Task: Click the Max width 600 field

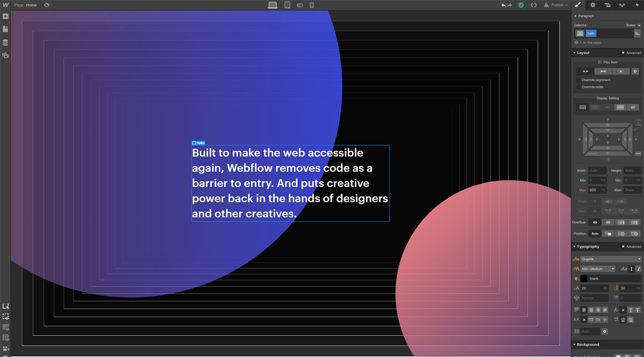Action: (597, 190)
